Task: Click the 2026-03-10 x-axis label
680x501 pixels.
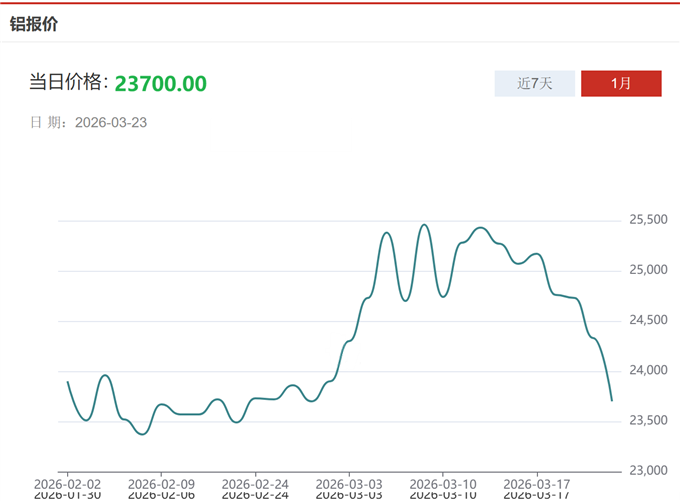Action: tap(443, 481)
